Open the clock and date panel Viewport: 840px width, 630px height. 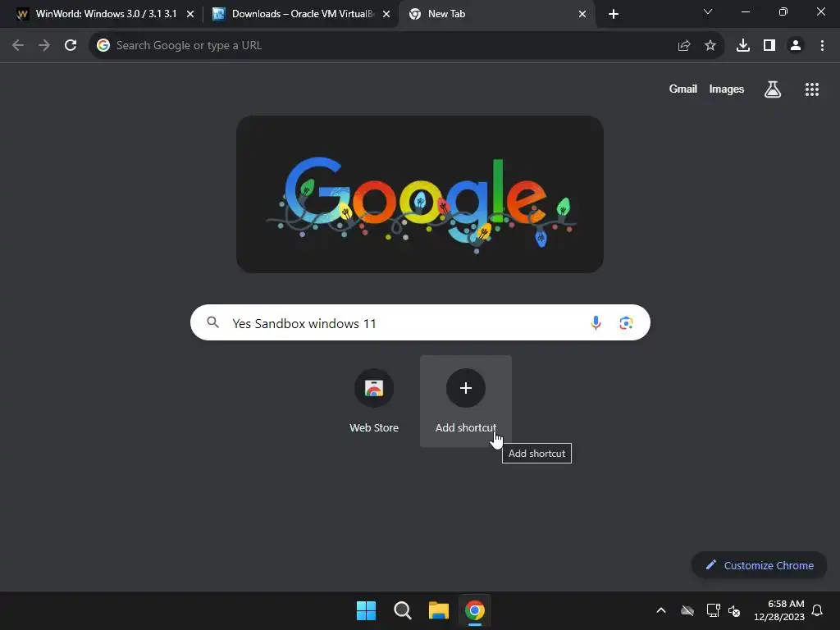click(779, 610)
